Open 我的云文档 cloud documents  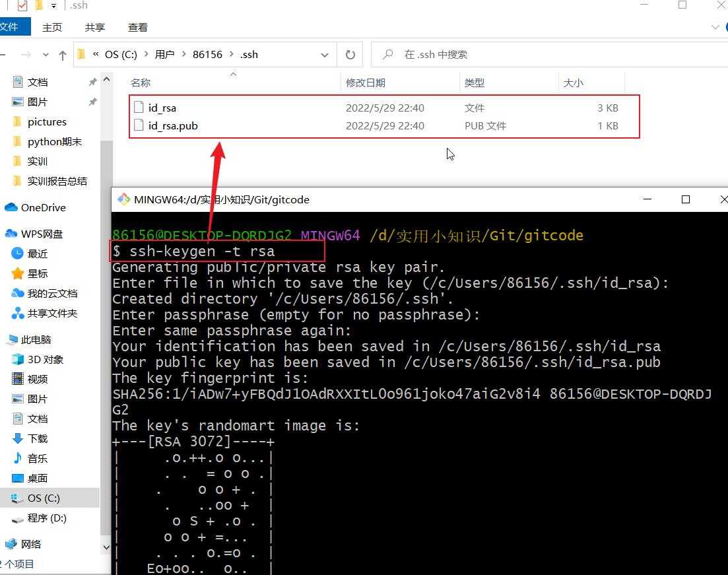[x=52, y=294]
